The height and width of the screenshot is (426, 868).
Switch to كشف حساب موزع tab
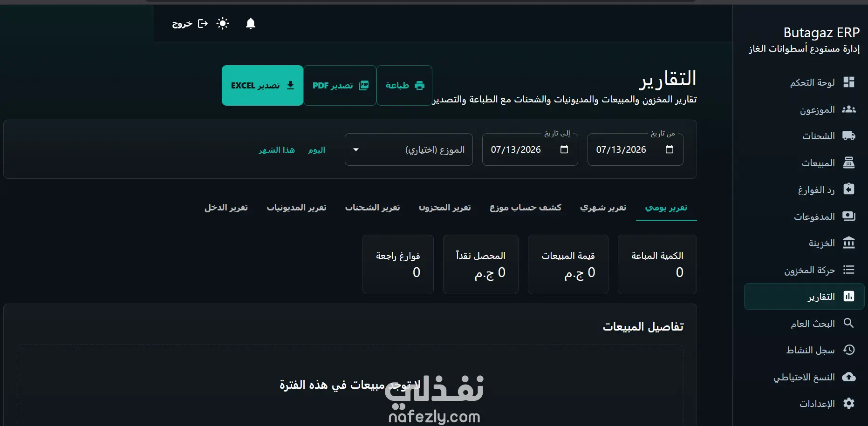(x=526, y=208)
